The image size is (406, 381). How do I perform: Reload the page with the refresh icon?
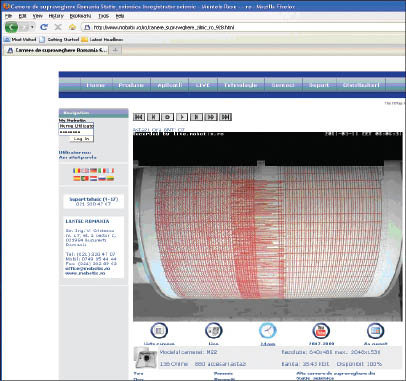coord(44,27)
